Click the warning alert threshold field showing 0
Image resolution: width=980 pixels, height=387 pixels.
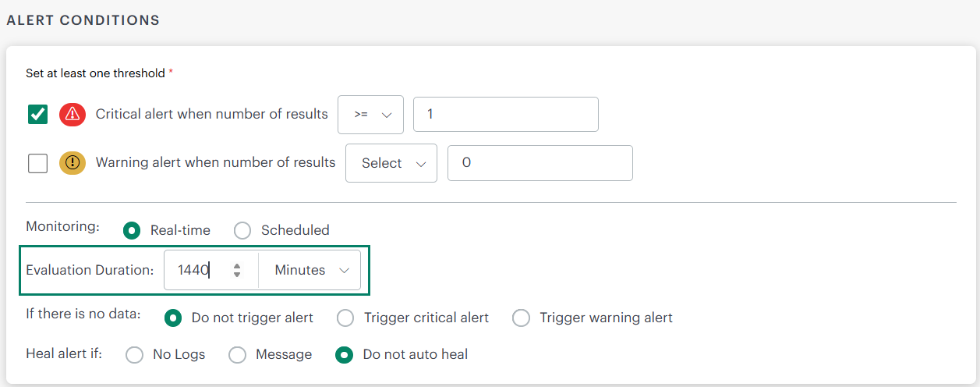click(540, 164)
